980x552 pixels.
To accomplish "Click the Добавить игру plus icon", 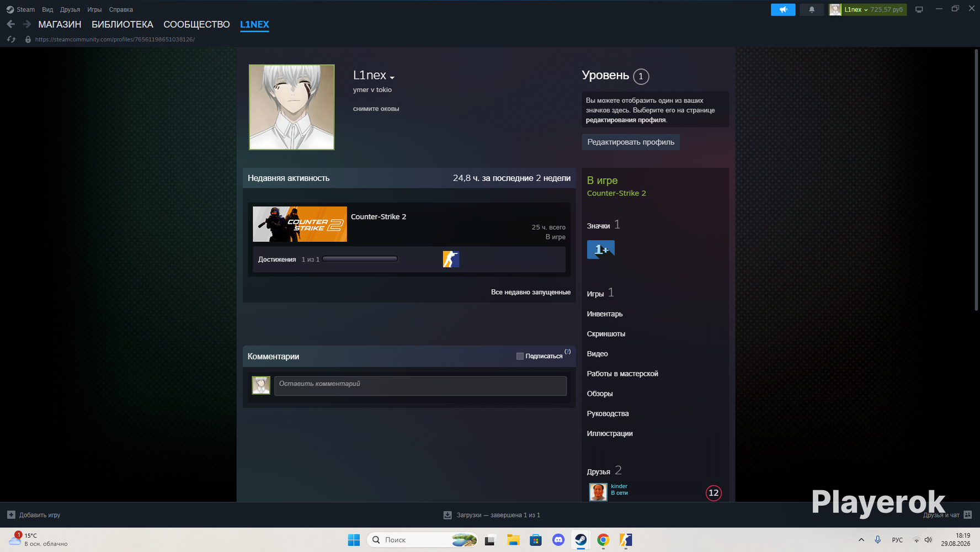I will [11, 515].
